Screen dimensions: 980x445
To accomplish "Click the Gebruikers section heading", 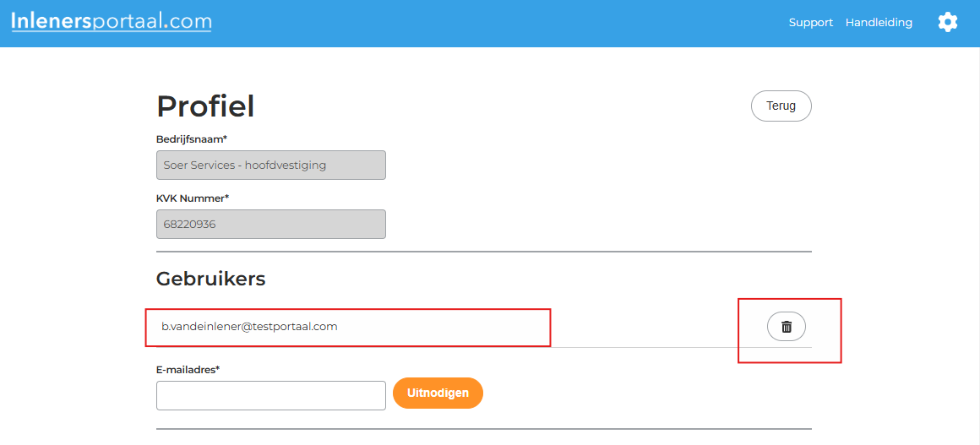I will pyautogui.click(x=211, y=279).
